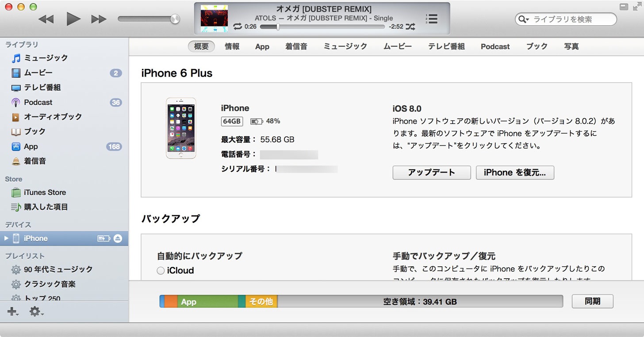Click the ATOLS artist album line

click(x=324, y=18)
